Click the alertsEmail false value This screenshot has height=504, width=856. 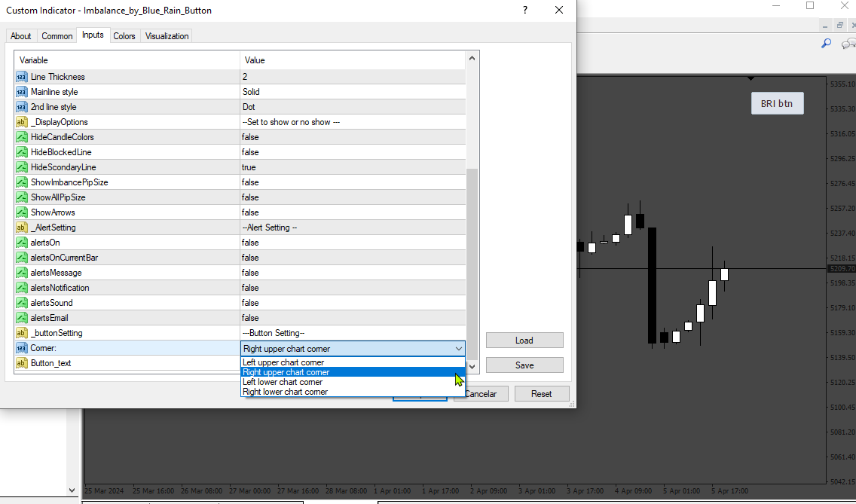[251, 318]
